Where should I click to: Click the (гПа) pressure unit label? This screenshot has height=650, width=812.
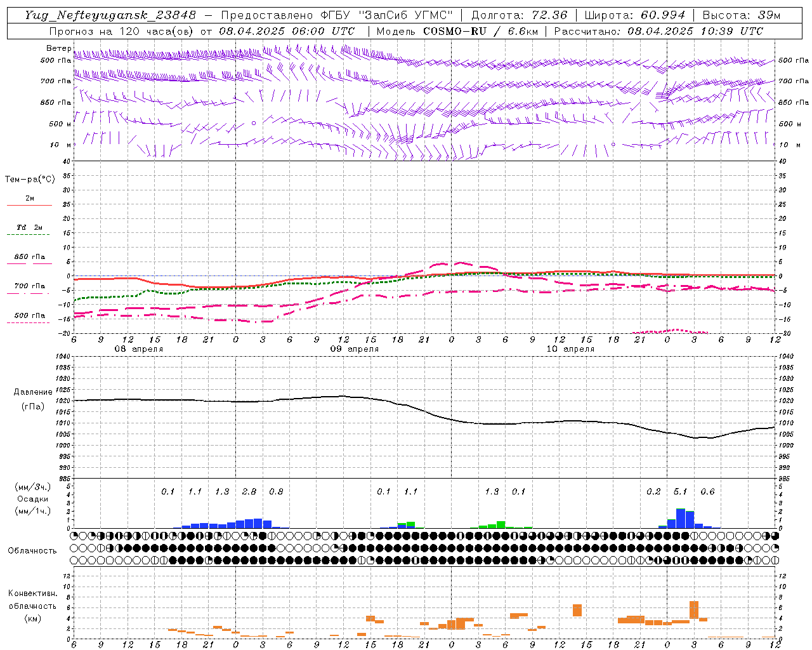(33, 407)
